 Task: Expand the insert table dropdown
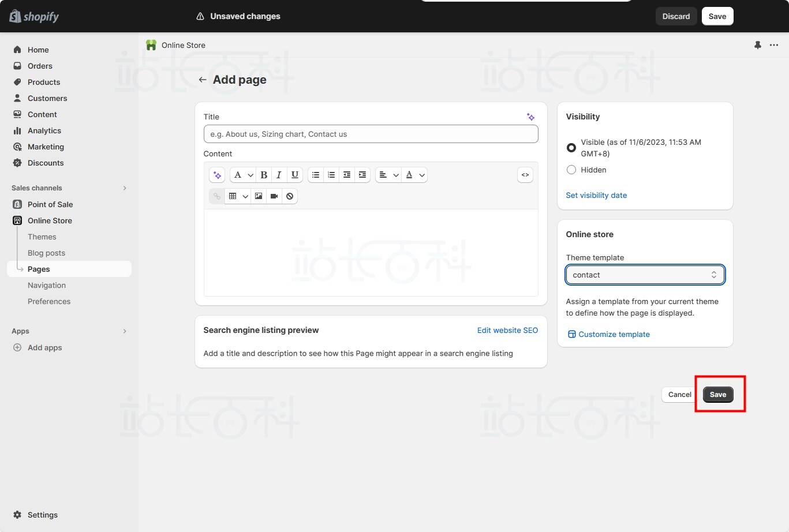tap(237, 196)
